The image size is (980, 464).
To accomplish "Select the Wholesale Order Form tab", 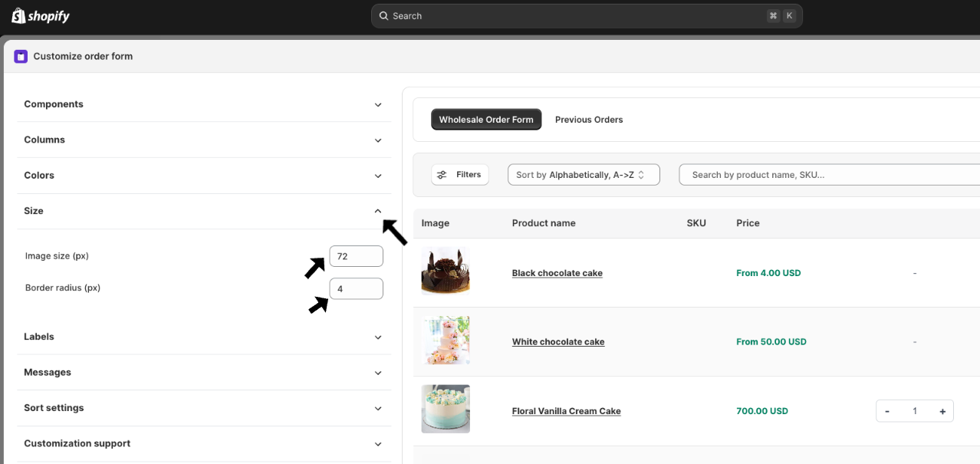I will point(486,120).
